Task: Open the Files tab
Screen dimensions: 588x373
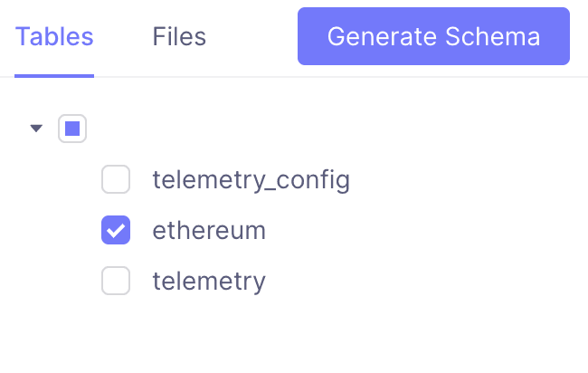Action: tap(179, 37)
